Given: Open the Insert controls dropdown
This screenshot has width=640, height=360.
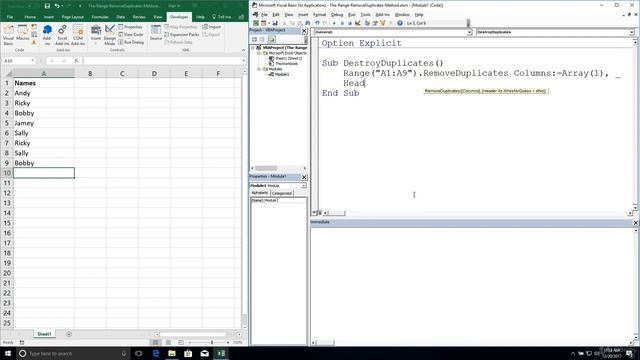Looking at the screenshot, I should [96, 35].
